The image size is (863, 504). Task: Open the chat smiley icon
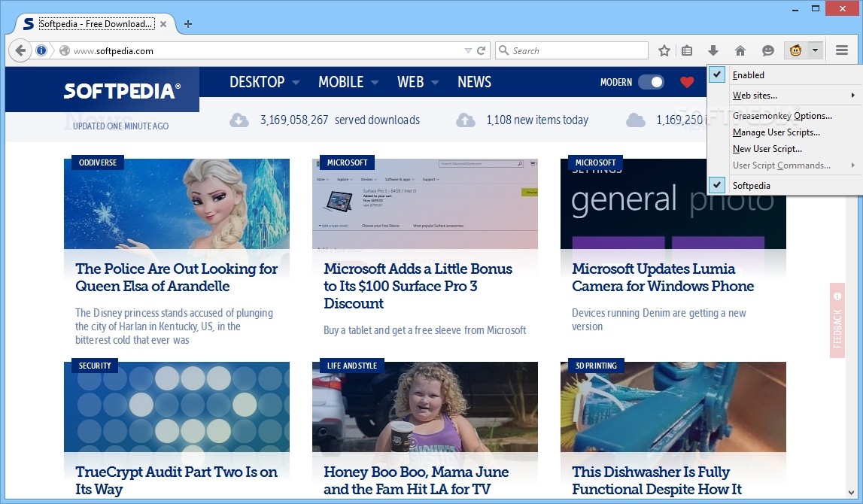(x=767, y=50)
